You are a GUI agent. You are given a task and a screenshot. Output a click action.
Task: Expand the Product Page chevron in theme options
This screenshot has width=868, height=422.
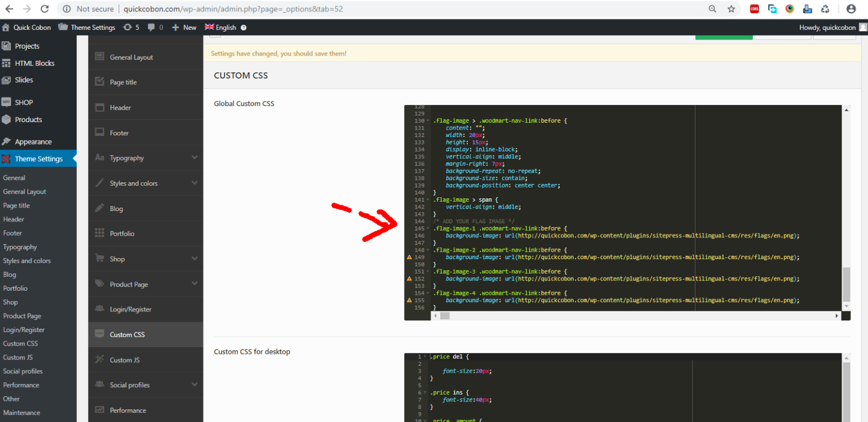click(194, 284)
